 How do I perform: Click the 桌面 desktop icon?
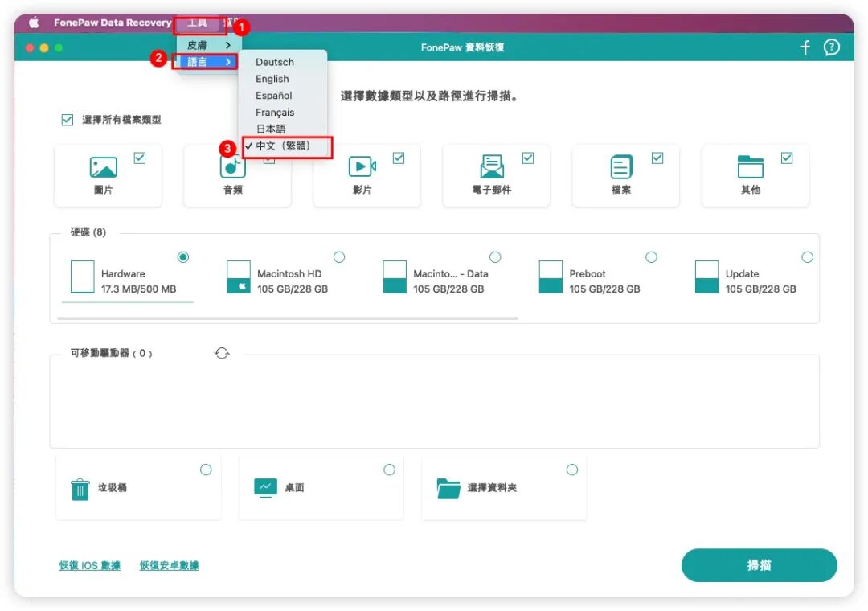tap(266, 488)
